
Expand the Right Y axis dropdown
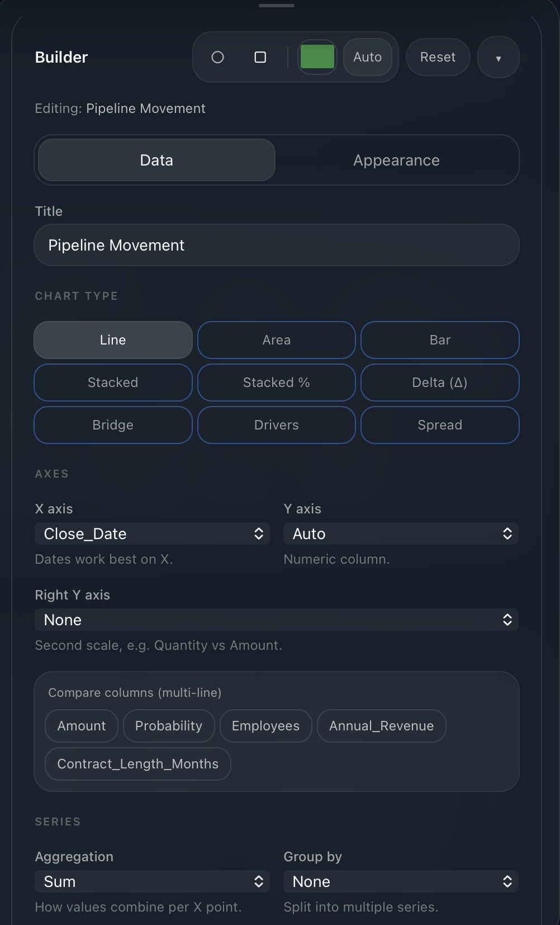(277, 620)
